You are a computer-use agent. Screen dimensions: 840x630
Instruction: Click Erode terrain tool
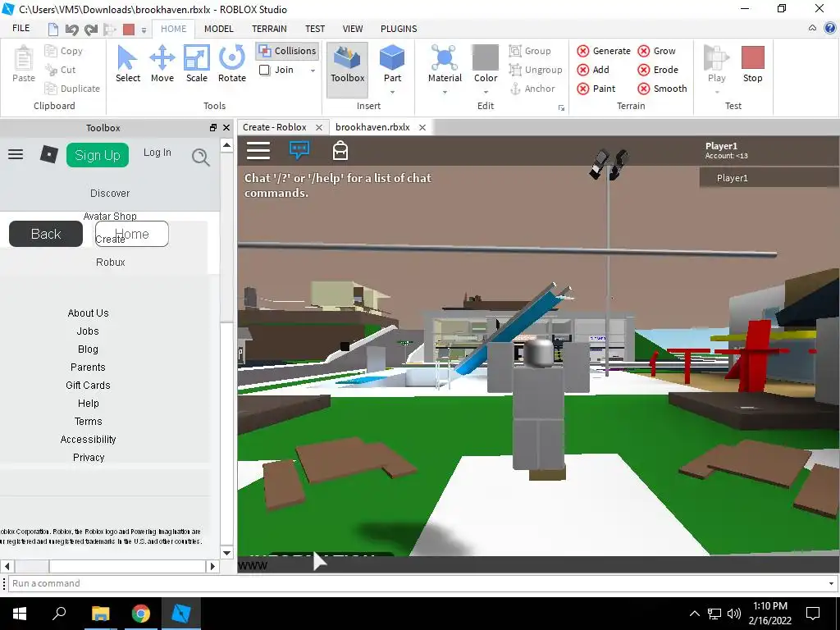coord(658,70)
